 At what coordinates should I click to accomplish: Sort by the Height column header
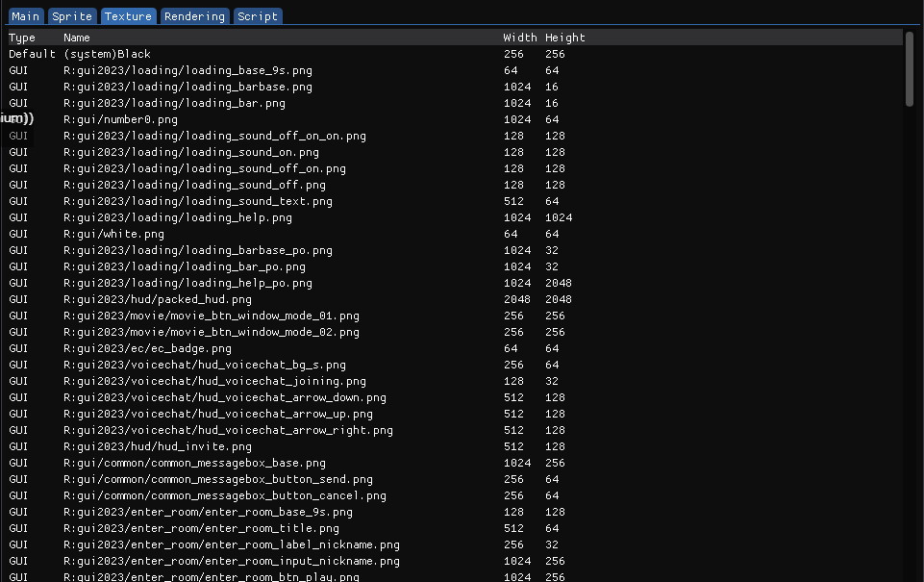coord(565,37)
